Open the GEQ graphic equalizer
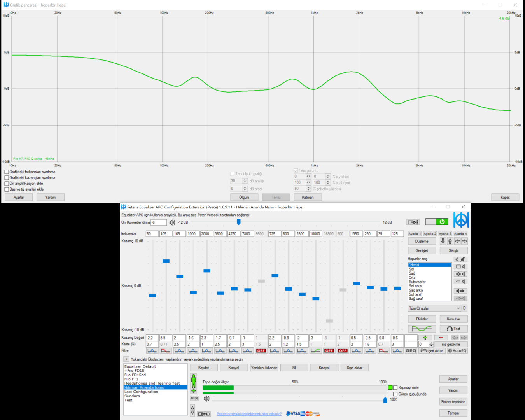 tap(411, 351)
